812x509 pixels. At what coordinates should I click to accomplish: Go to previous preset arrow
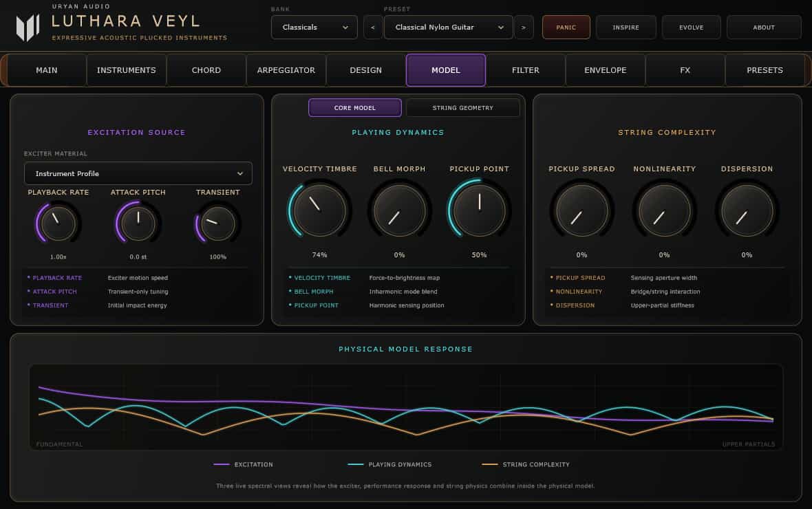point(373,28)
